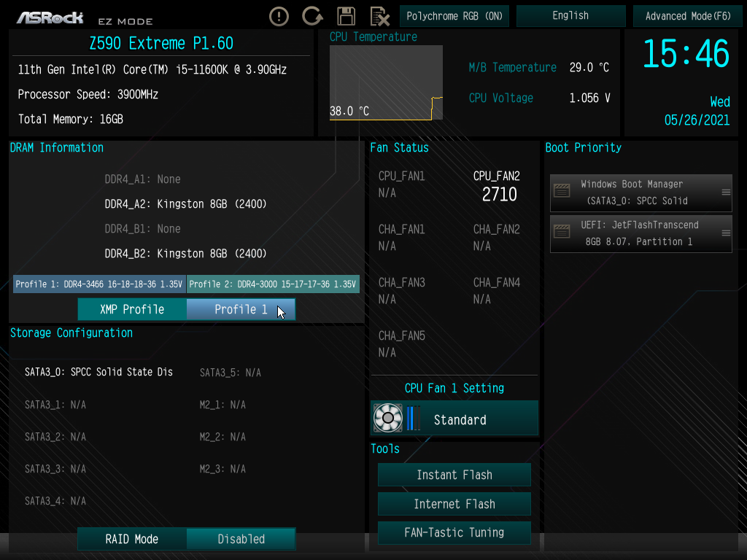Save changes using the floppy disk icon
This screenshot has width=747, height=560.
point(346,16)
